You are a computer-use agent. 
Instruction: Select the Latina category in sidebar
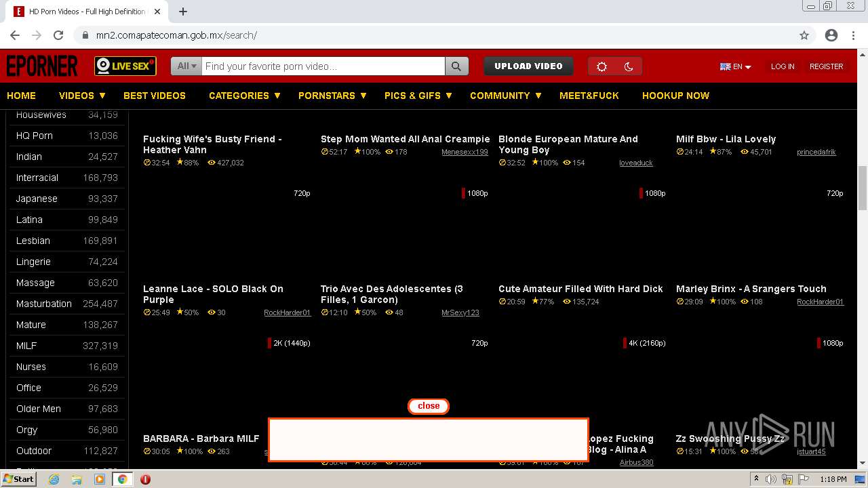click(66, 220)
